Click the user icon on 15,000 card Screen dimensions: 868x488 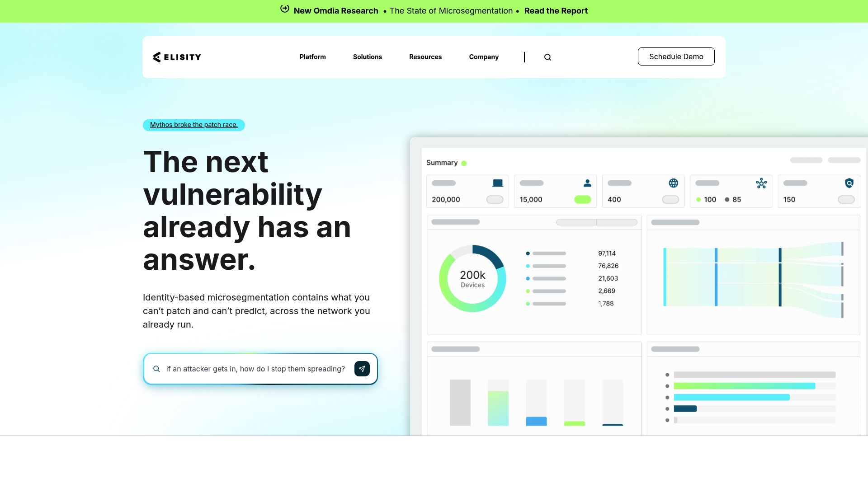pos(587,183)
